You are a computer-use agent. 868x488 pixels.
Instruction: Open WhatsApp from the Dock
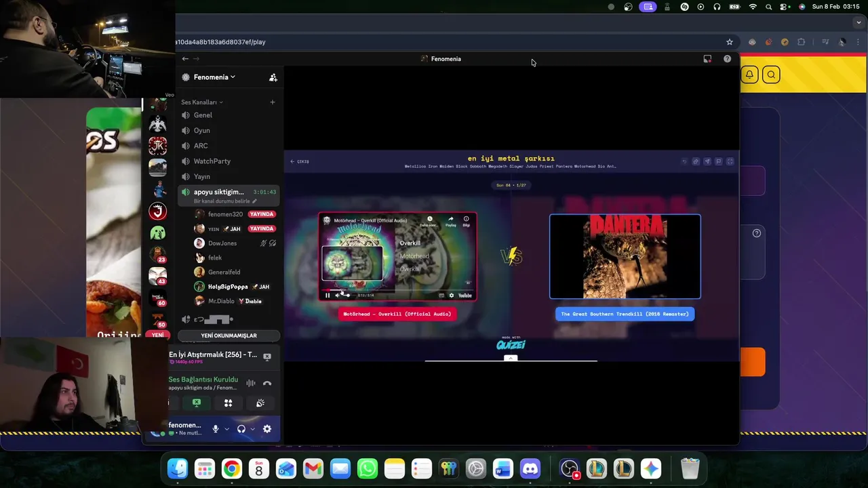coord(368,468)
